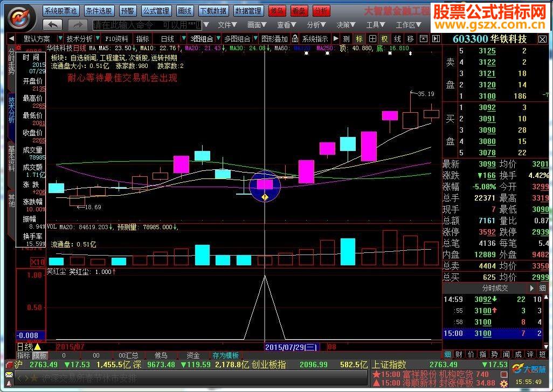Click the command input field
Image resolution: width=553 pixels, height=392 pixels.
pos(148,25)
